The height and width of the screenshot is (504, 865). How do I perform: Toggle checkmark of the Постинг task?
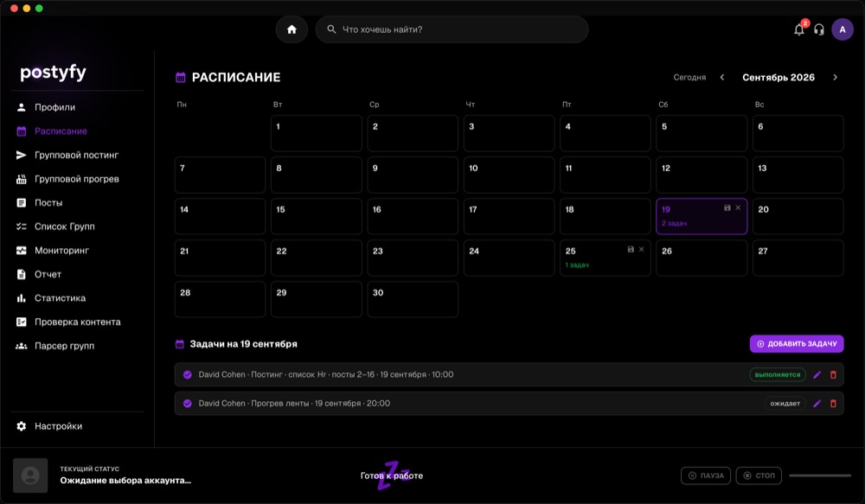[x=188, y=375]
